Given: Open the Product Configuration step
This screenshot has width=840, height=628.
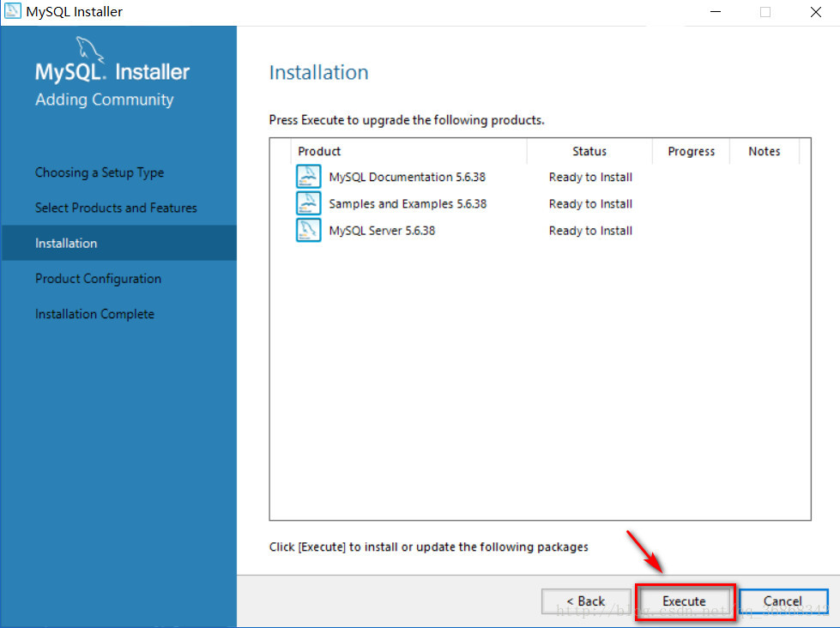Looking at the screenshot, I should coord(98,279).
